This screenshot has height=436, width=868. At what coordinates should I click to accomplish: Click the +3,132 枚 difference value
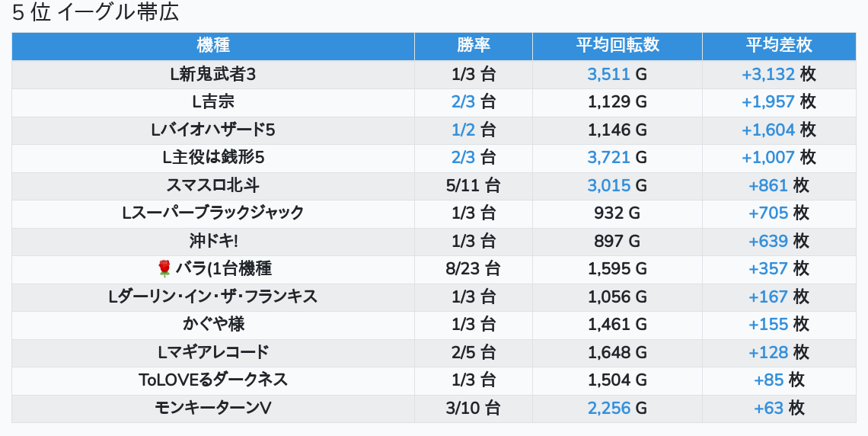click(778, 75)
